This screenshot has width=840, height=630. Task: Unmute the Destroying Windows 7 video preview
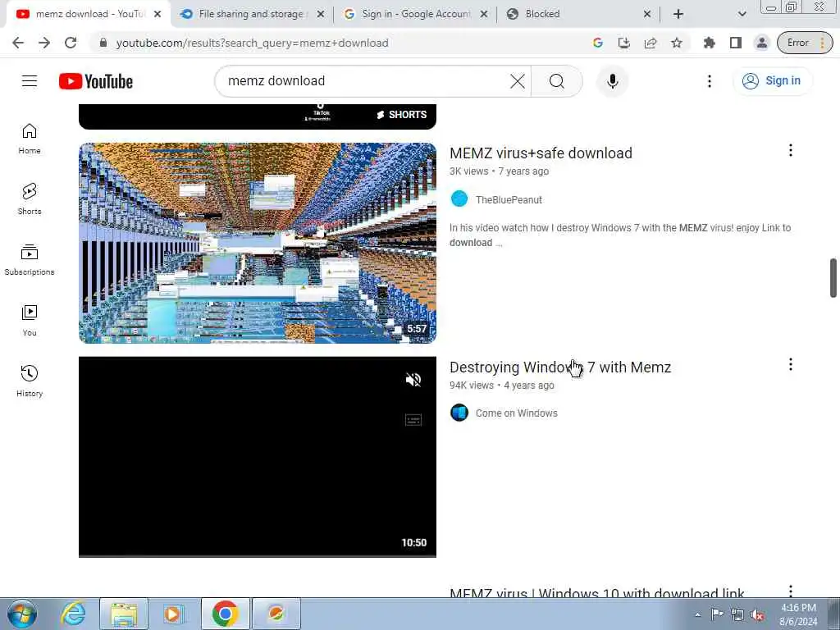[x=413, y=380]
